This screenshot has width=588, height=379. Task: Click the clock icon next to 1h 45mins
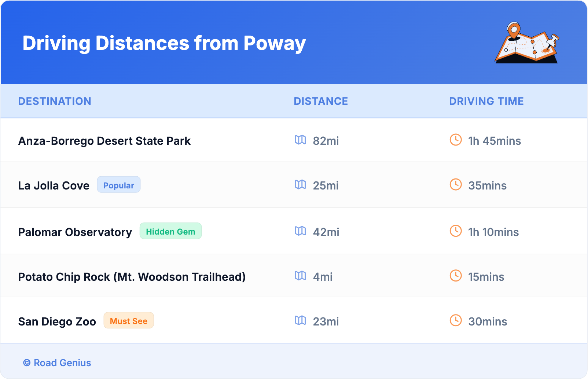click(x=456, y=140)
